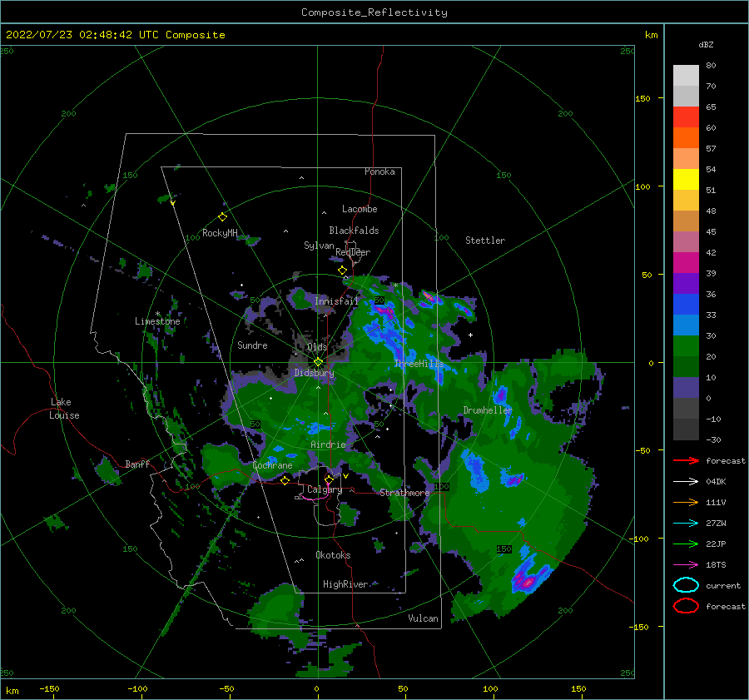Click the yellow diamond marker near RockyMH
The height and width of the screenshot is (700, 749).
click(x=222, y=217)
